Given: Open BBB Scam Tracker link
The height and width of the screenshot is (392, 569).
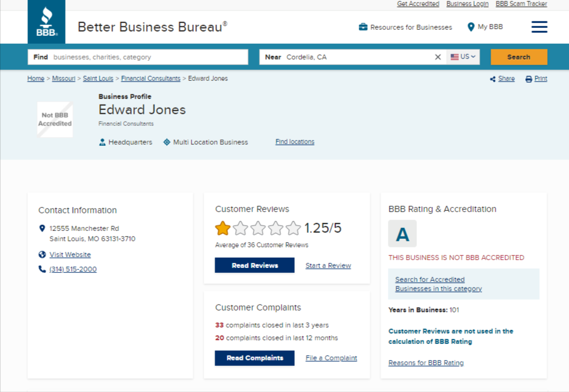Looking at the screenshot, I should click(521, 4).
